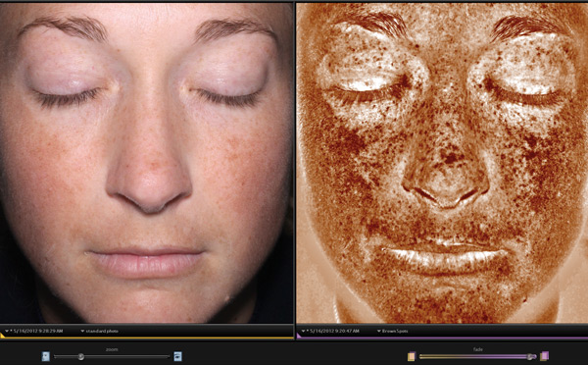Open the right panel date dropdown arrow

pos(303,332)
